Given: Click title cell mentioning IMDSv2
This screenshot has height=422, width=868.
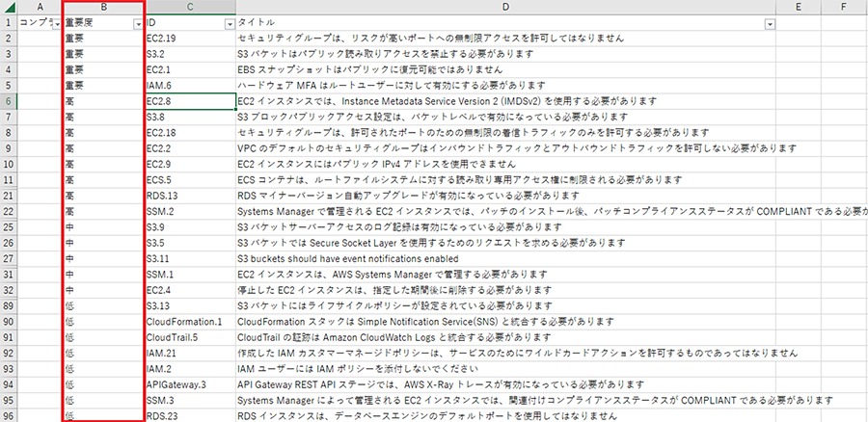Looking at the screenshot, I should coord(505,101).
